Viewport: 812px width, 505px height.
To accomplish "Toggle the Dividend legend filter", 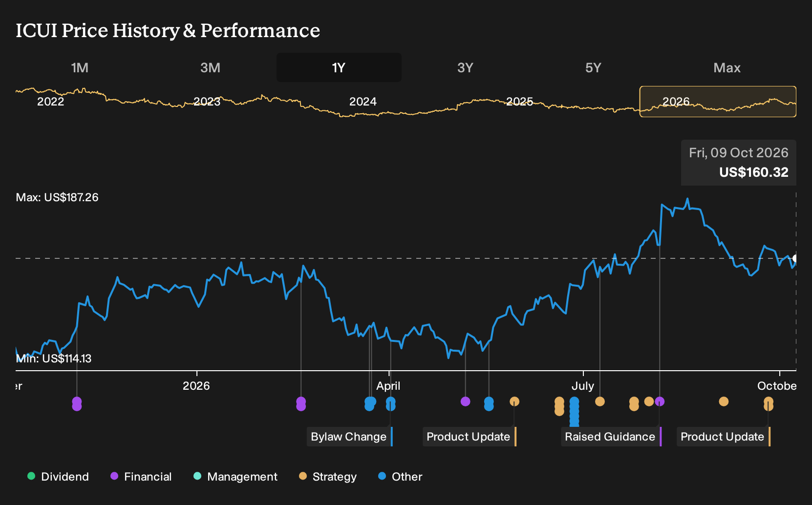I will (58, 477).
